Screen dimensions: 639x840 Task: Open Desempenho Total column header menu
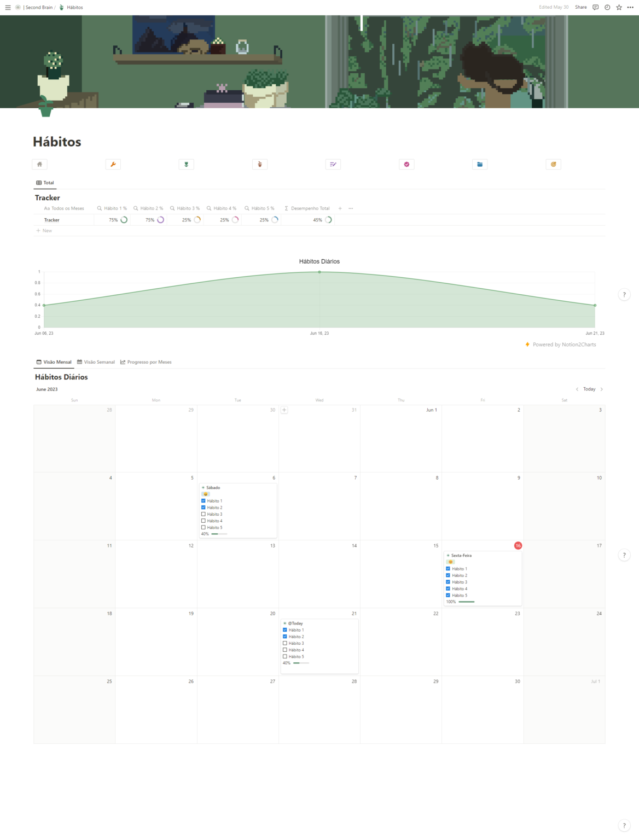[307, 208]
